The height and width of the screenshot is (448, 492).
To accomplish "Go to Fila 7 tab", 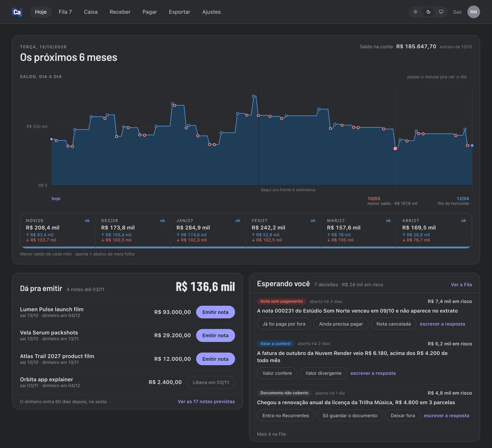I will click(65, 12).
